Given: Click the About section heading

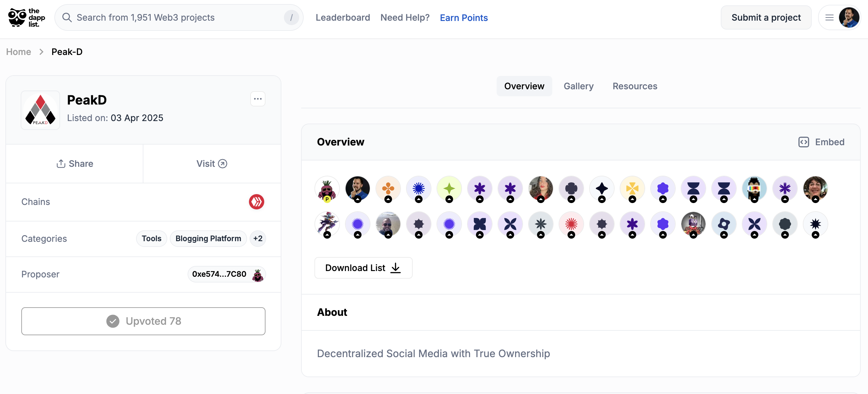Looking at the screenshot, I should click(332, 312).
